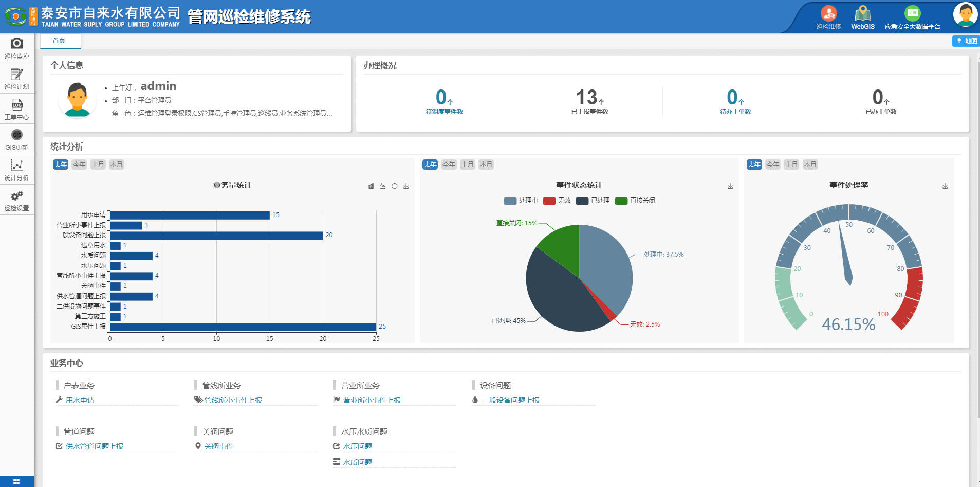Select 本月 filter for 事件处理率 gauge

pyautogui.click(x=810, y=165)
